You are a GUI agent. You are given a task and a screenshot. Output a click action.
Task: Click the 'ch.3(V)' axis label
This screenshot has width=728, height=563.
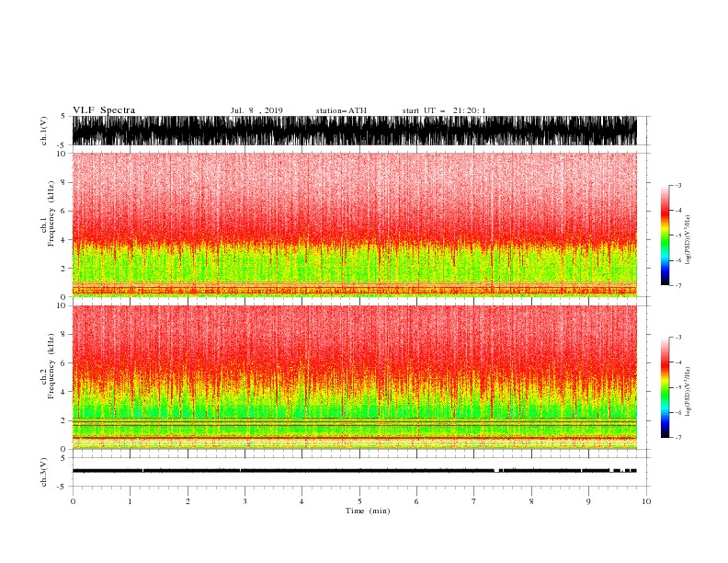point(44,472)
